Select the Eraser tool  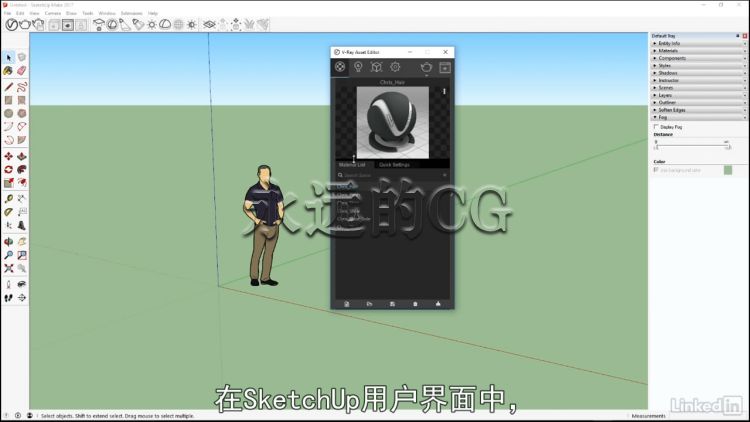pos(22,71)
